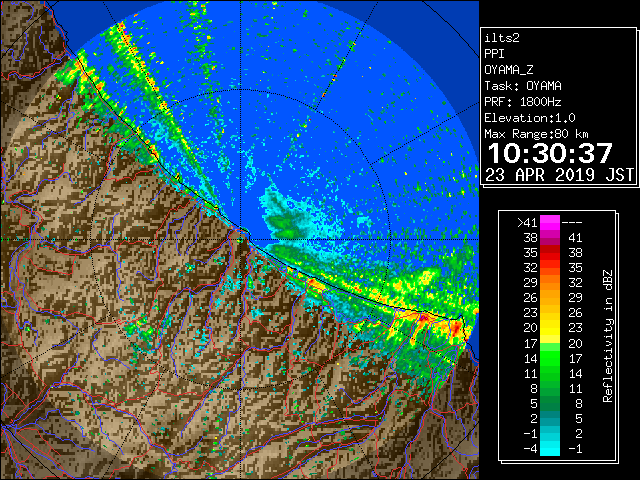
Task: Click 'Max Range:80 km' text
Action: click(536, 134)
